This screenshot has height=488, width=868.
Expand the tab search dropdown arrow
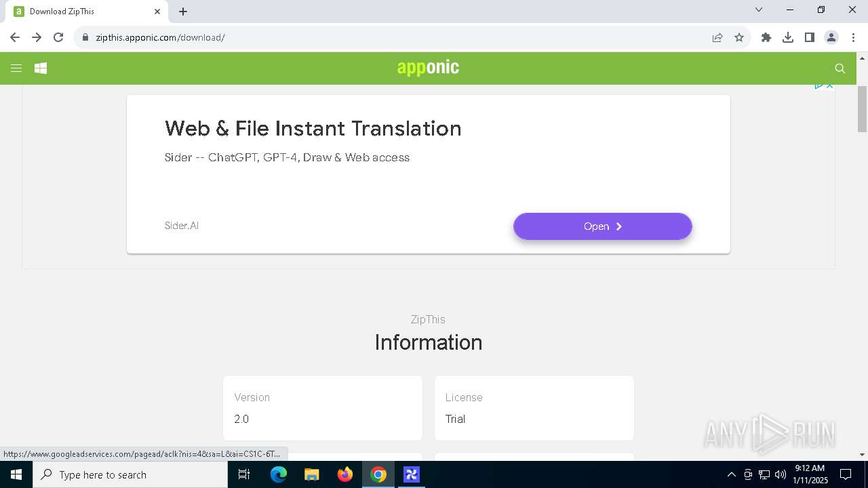click(x=759, y=9)
